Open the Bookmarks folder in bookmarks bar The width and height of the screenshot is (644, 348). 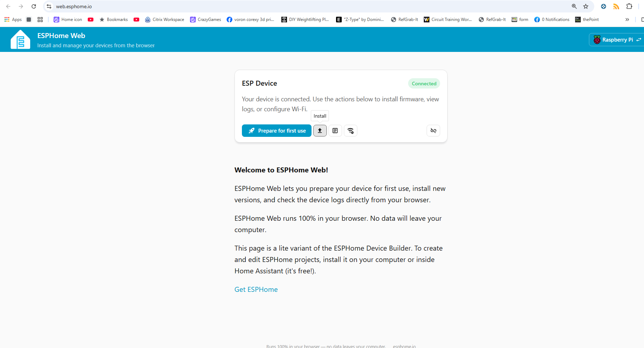coord(114,20)
